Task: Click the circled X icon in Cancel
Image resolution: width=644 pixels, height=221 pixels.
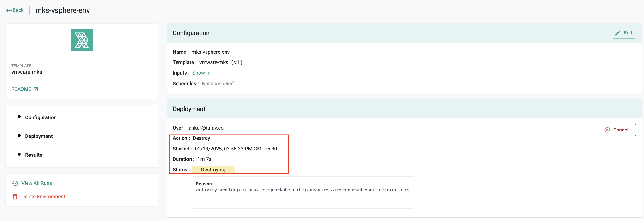Action: pos(607,130)
